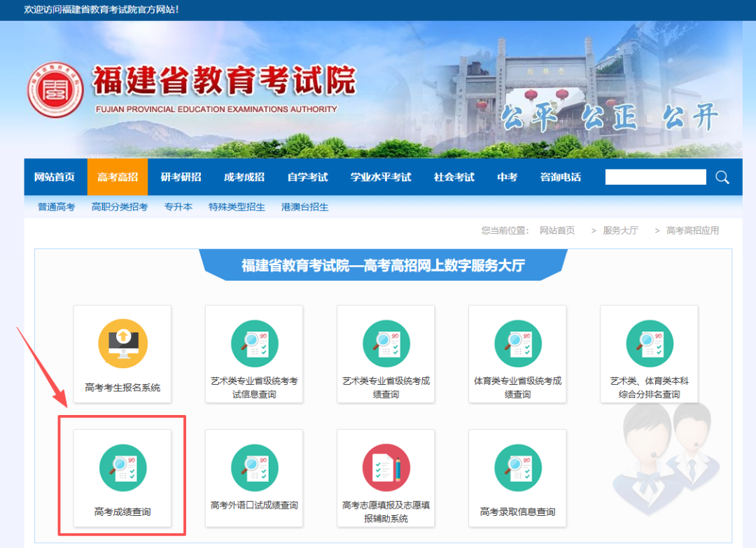The image size is (756, 548).
Task: Click the 艺术类专业省级统考考试信息查询 label text
Action: coord(255,388)
